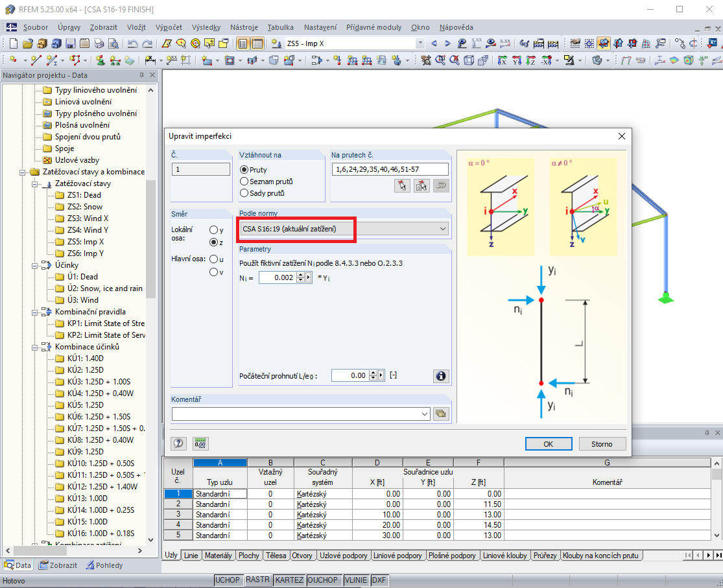The image size is (723, 588).
Task: Collapse the Zatěžovací stavy a kombinace node
Action: point(23,172)
